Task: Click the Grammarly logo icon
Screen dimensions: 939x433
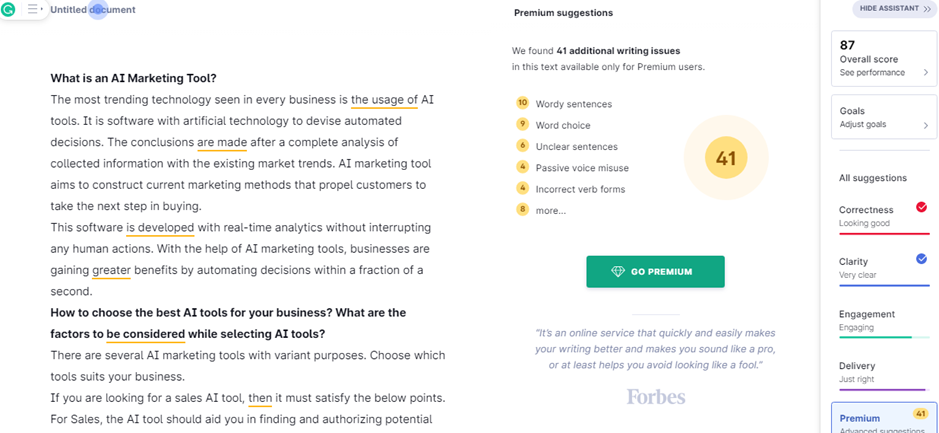Action: click(8, 10)
